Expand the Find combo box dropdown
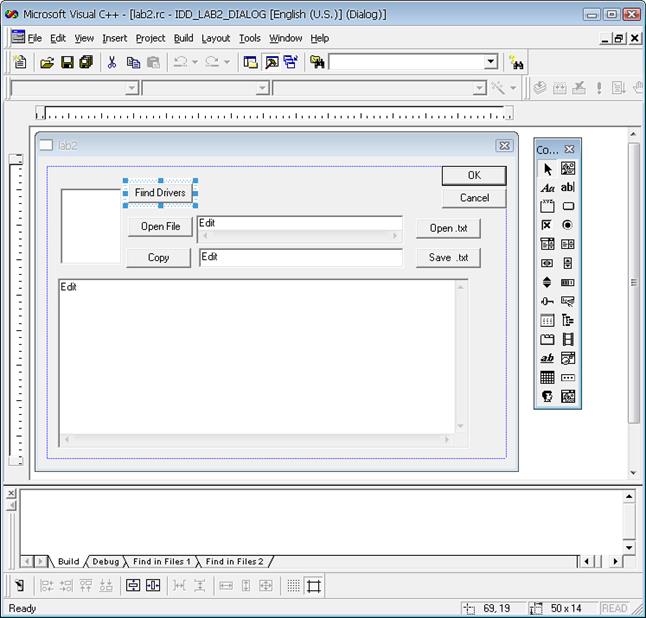Viewport: 646px width, 618px height. [x=490, y=62]
